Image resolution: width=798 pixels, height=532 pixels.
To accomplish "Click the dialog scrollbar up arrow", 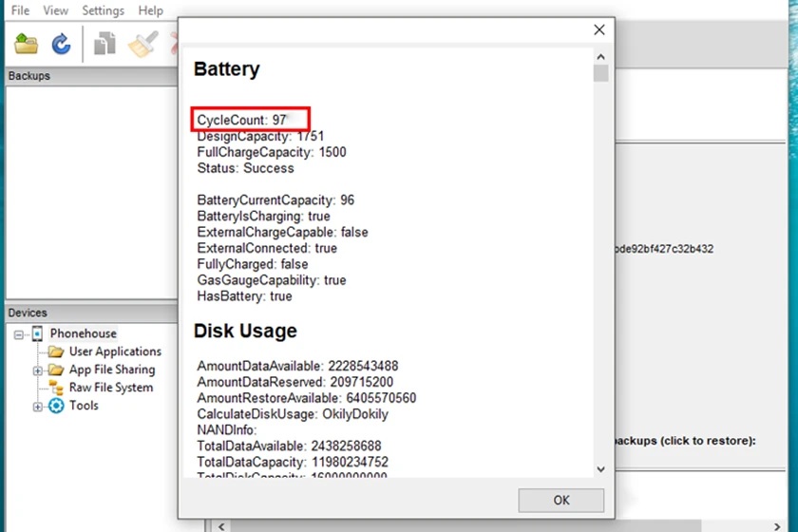I will 600,55.
